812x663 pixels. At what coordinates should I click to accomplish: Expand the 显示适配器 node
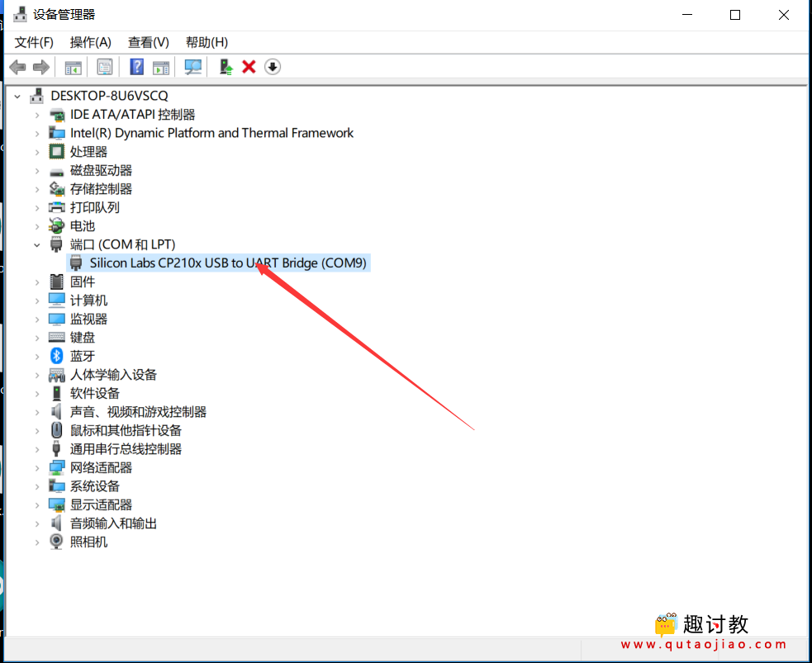(37, 505)
